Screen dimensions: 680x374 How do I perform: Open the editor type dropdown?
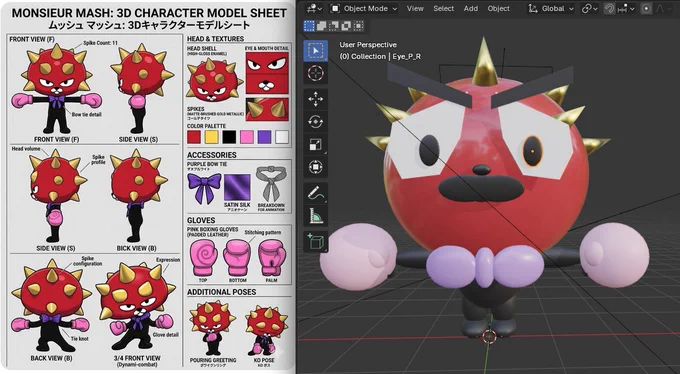pyautogui.click(x=314, y=8)
